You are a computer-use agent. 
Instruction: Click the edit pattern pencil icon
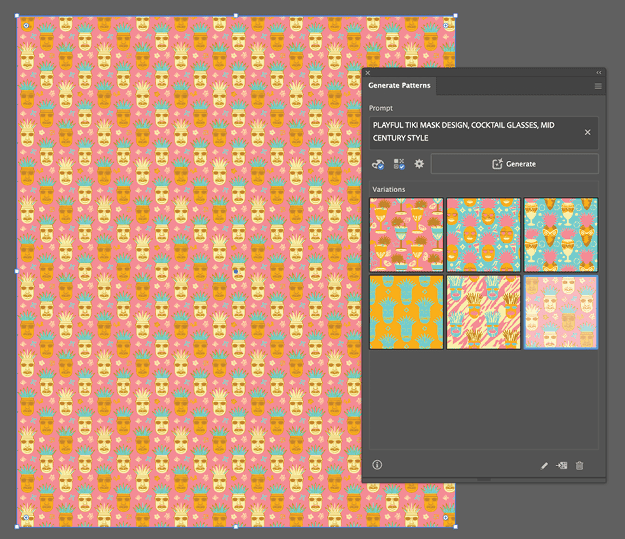[x=544, y=466]
